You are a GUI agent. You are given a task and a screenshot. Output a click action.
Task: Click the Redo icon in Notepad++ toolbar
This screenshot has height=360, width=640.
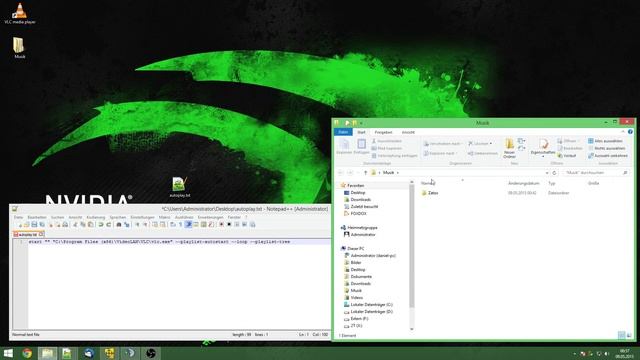(108, 224)
